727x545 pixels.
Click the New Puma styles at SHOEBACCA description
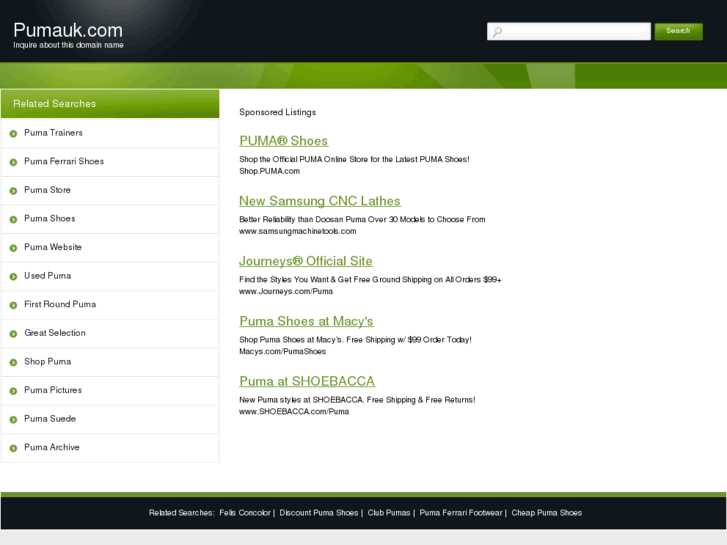click(x=357, y=400)
